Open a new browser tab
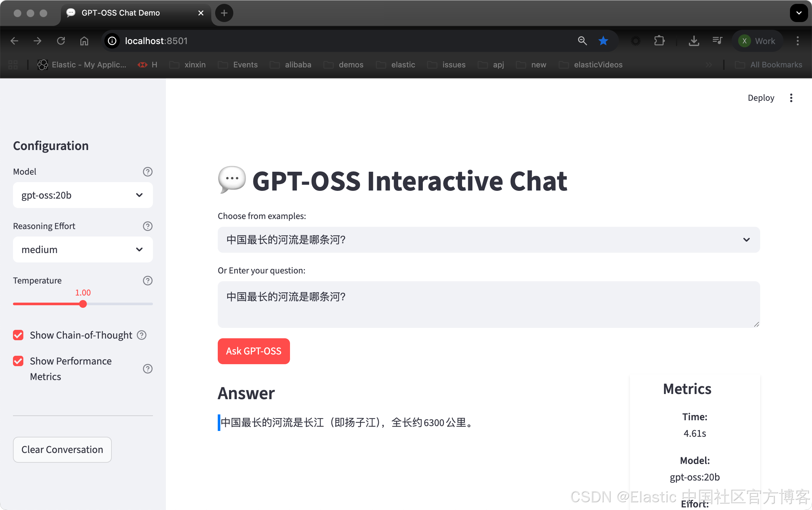The height and width of the screenshot is (510, 812). pyautogui.click(x=224, y=13)
